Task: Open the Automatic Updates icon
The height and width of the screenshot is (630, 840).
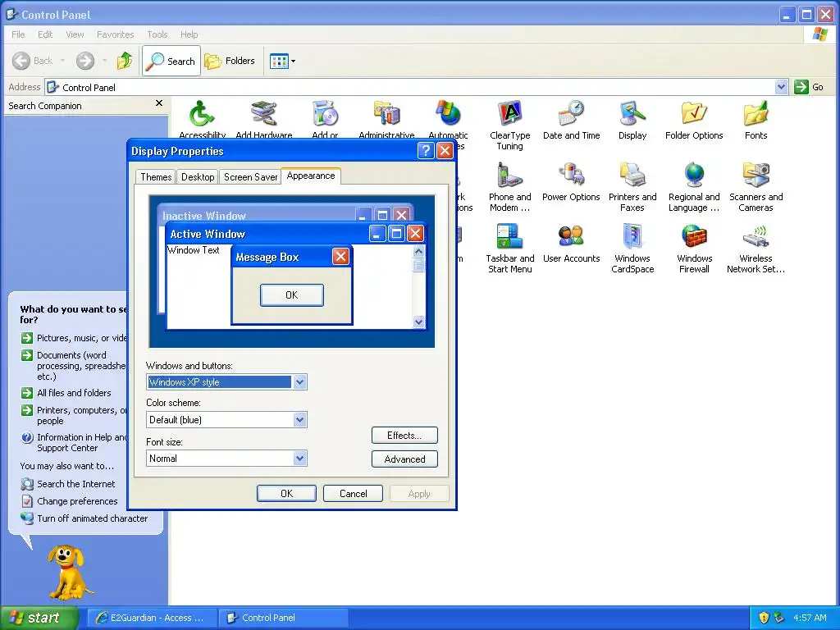Action: [x=449, y=119]
